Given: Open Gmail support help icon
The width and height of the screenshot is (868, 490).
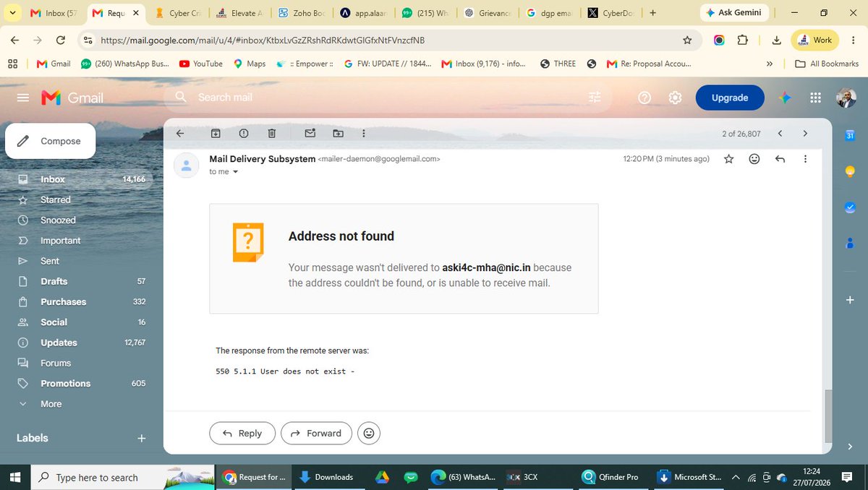Looking at the screenshot, I should coord(644,98).
